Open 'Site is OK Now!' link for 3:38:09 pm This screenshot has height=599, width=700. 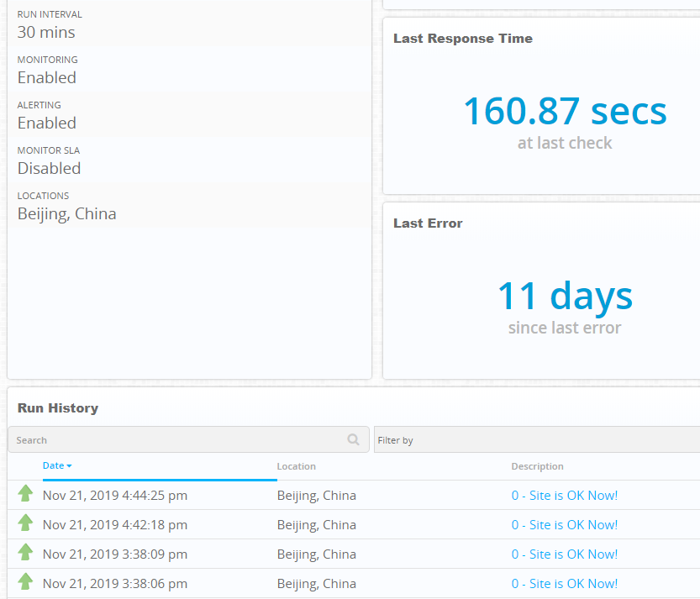(564, 554)
